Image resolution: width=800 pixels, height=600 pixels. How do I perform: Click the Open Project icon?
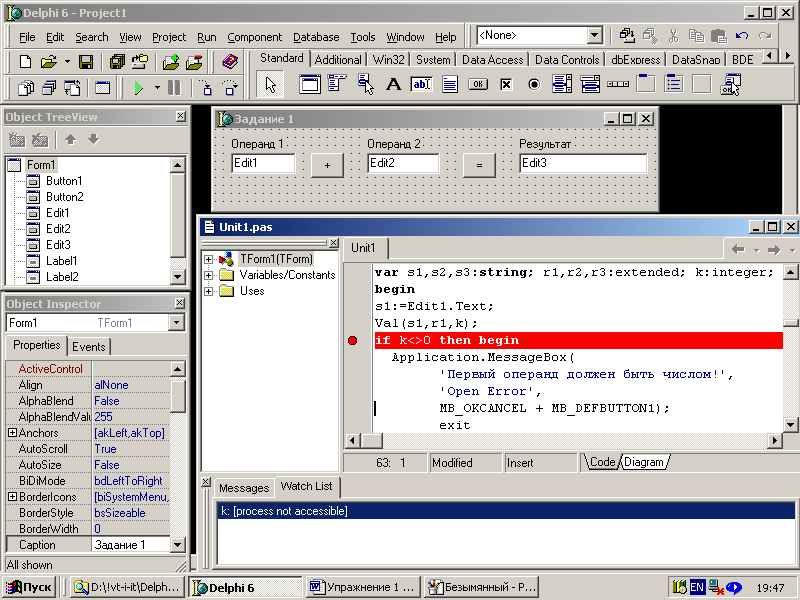[140, 62]
